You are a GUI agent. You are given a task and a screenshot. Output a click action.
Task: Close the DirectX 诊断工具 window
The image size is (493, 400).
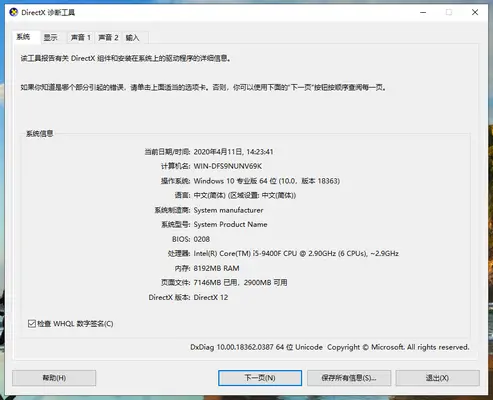click(x=475, y=13)
